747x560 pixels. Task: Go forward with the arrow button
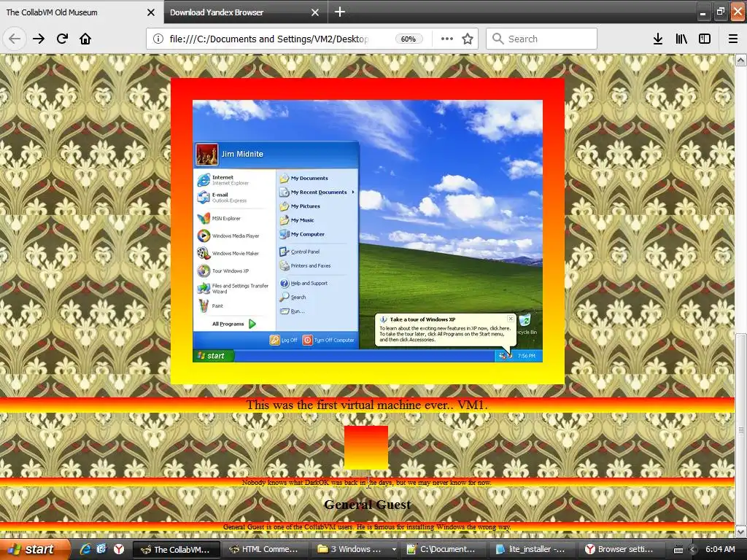[x=39, y=39]
